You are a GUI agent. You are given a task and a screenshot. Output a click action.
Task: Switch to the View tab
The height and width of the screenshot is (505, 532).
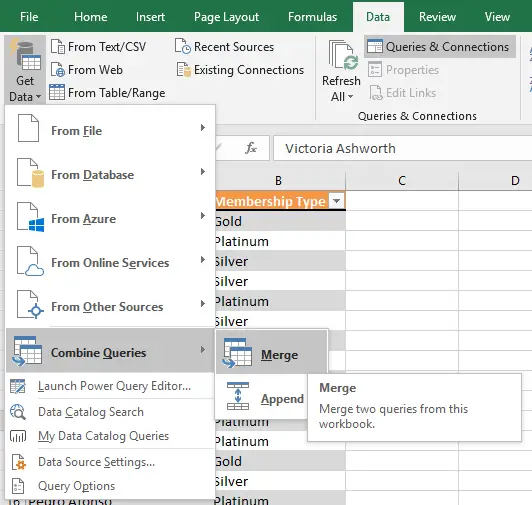(497, 17)
